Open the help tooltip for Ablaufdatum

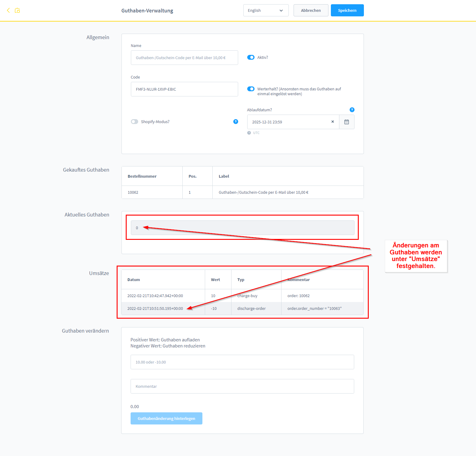coord(352,110)
